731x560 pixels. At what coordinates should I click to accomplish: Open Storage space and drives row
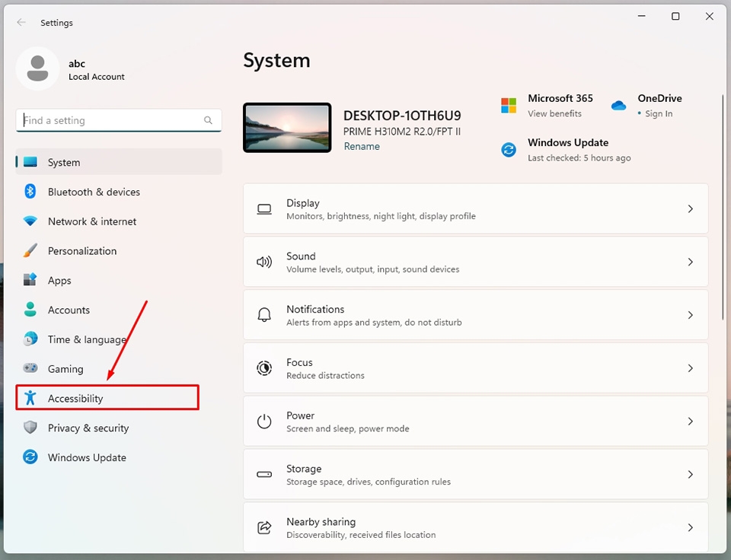(x=475, y=474)
